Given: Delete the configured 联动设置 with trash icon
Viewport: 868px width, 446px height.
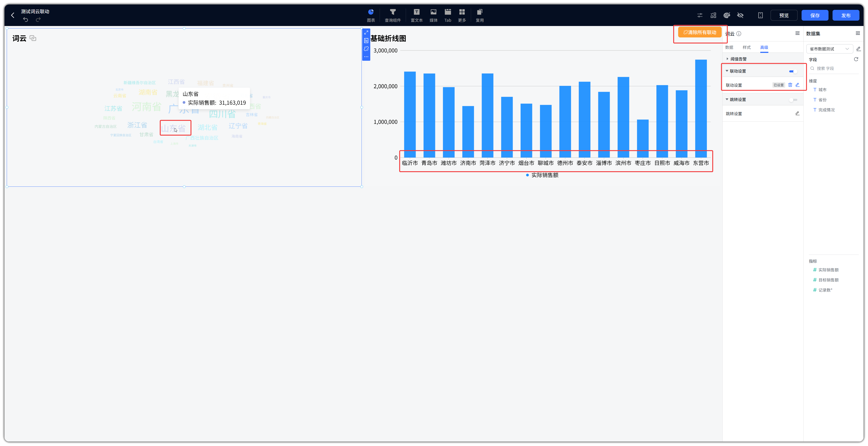Looking at the screenshot, I should click(790, 85).
